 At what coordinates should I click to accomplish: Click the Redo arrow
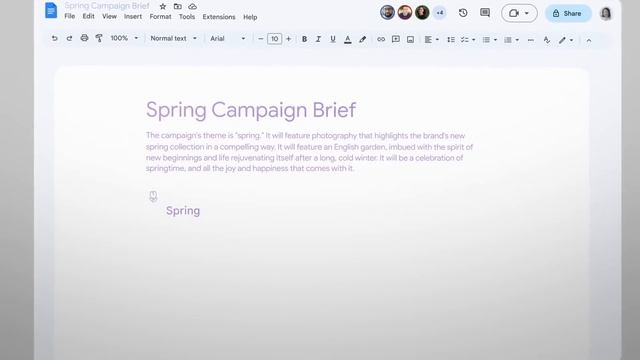69,38
